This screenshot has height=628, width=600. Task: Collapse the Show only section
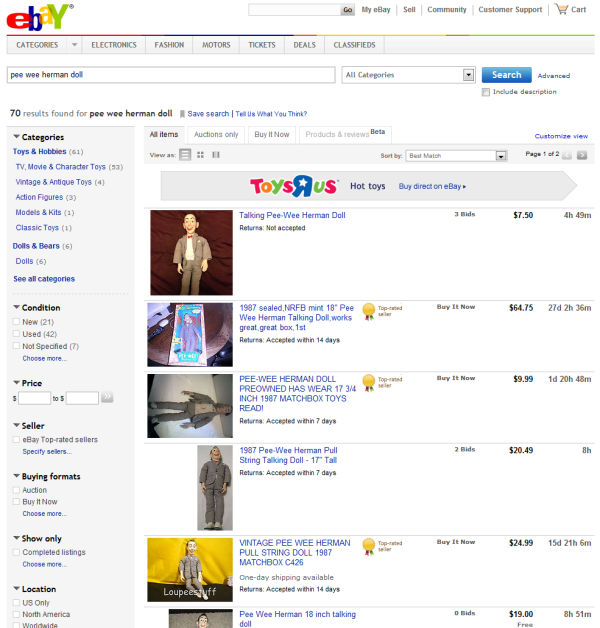pos(16,538)
